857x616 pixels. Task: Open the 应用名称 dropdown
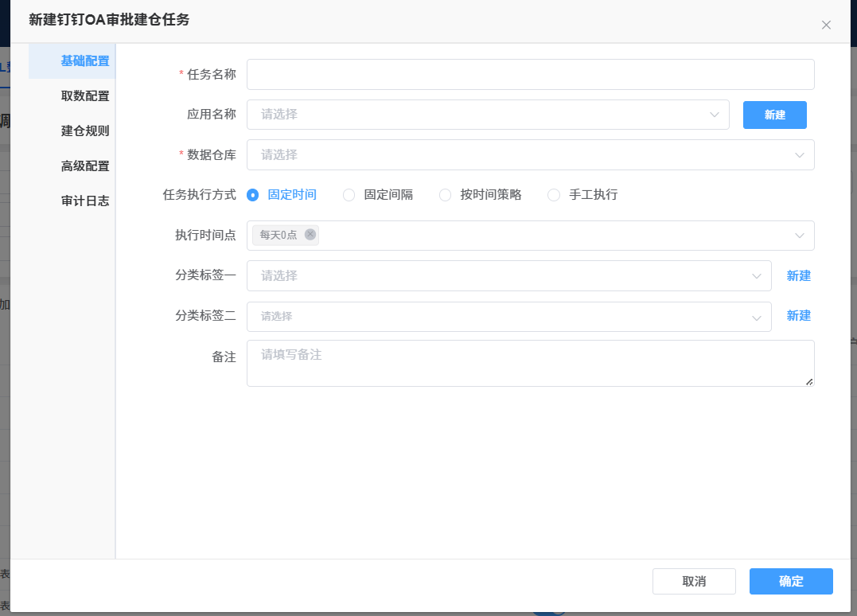pos(487,115)
